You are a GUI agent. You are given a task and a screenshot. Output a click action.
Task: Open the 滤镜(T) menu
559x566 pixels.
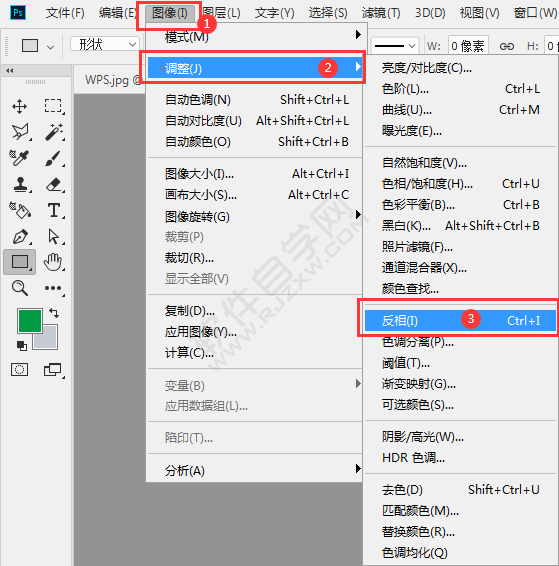point(381,13)
